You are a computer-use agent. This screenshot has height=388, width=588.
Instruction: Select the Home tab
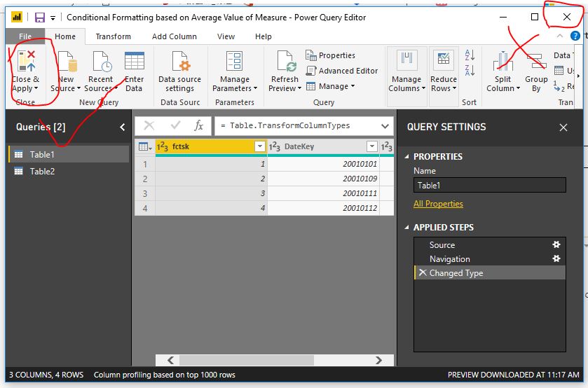(65, 36)
